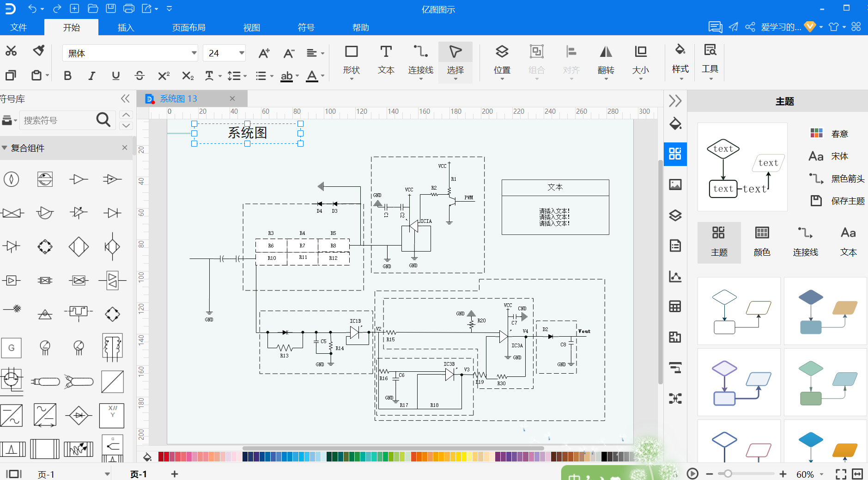The width and height of the screenshot is (868, 480).
Task: Add a new page with plus button
Action: pos(175,474)
